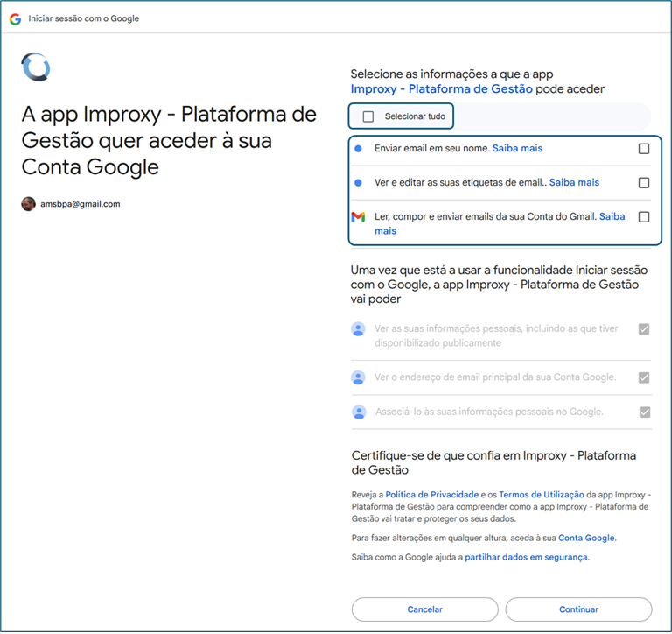The width and height of the screenshot is (672, 634).
Task: Click the 'Associá-lo às suas informações pessoais no Google' text
Action: coord(489,412)
